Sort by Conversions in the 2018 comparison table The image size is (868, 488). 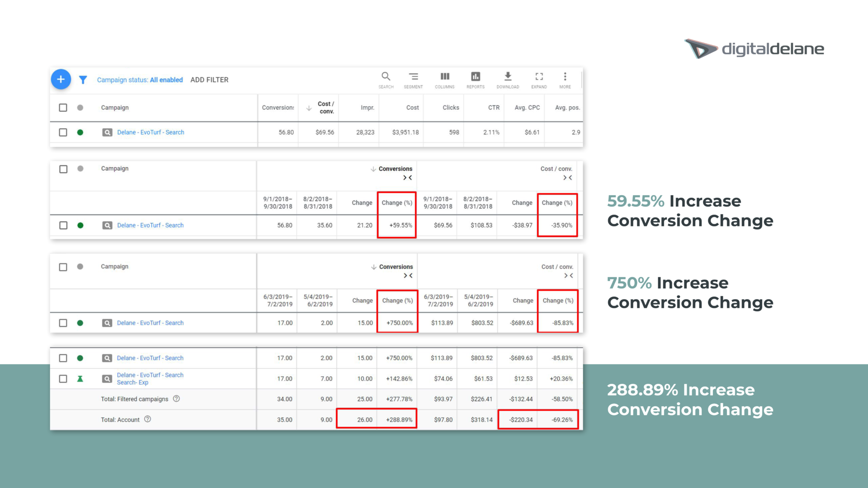pos(392,169)
